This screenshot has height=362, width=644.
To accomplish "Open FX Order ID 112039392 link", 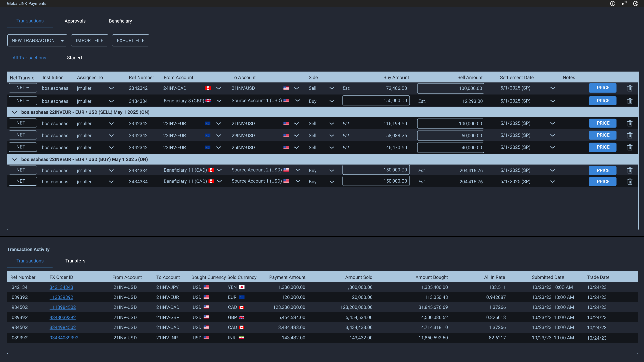I will click(61, 297).
